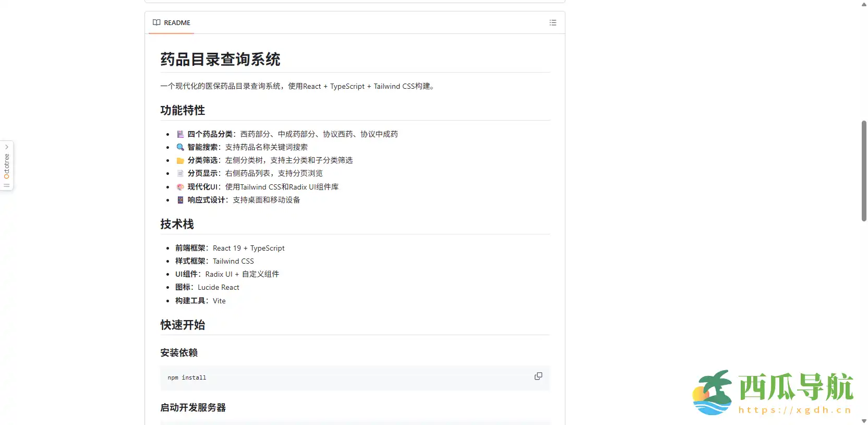Expand the Octotree sidebar chevron

[x=7, y=147]
